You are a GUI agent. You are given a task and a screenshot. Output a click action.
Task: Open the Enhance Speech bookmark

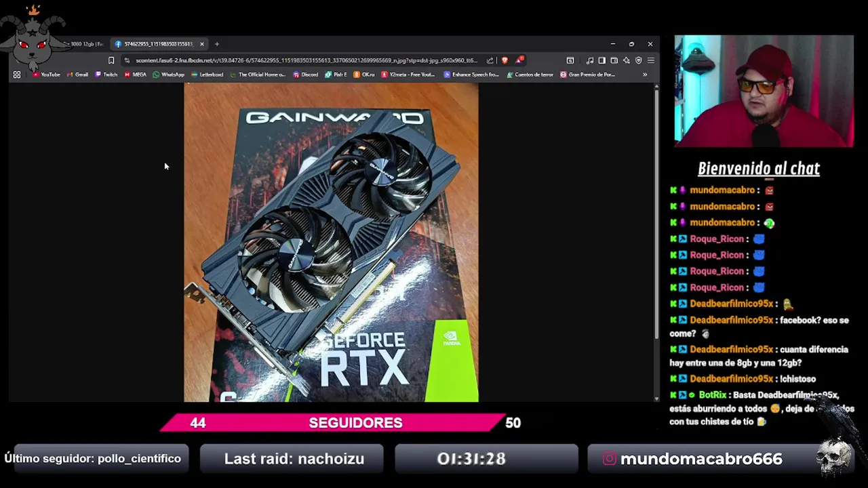(471, 75)
